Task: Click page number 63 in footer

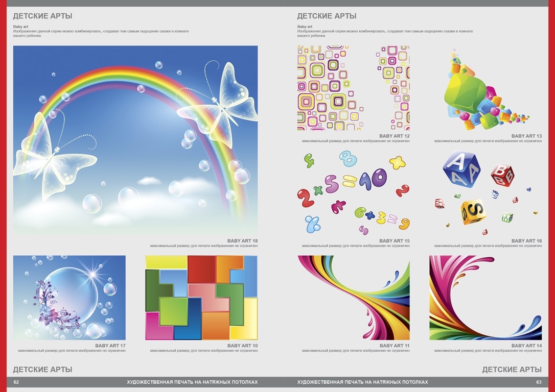Action: click(539, 382)
